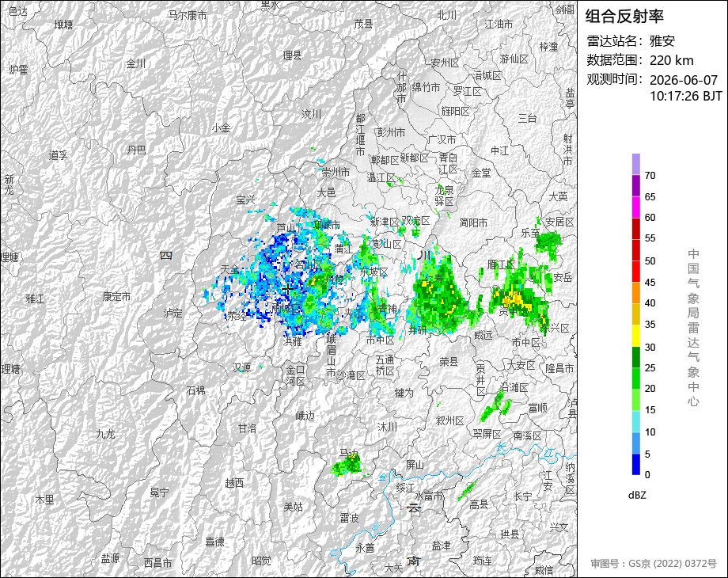This screenshot has height=578, width=728.
Task: Click the radar station name 雅安
Action: [x=662, y=41]
